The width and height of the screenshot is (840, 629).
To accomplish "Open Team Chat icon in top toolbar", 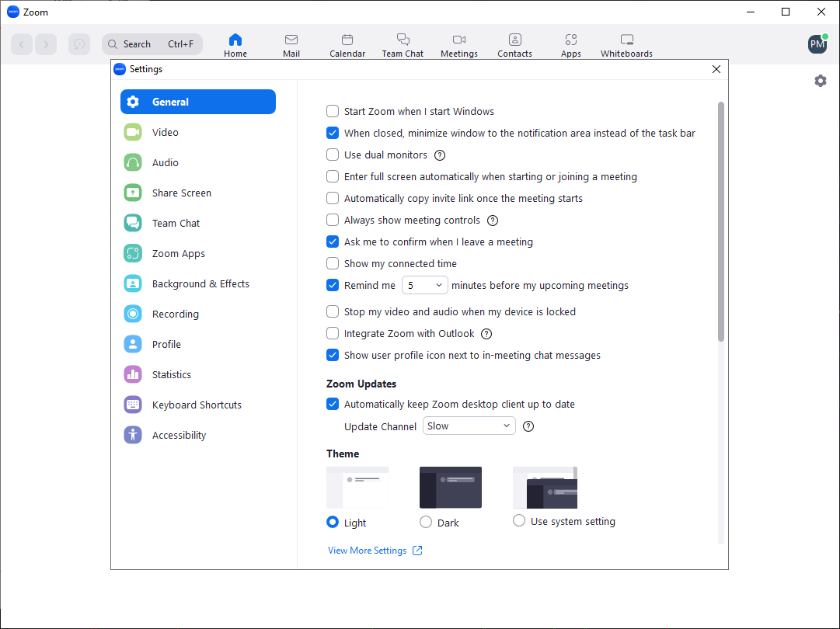I will pyautogui.click(x=403, y=40).
